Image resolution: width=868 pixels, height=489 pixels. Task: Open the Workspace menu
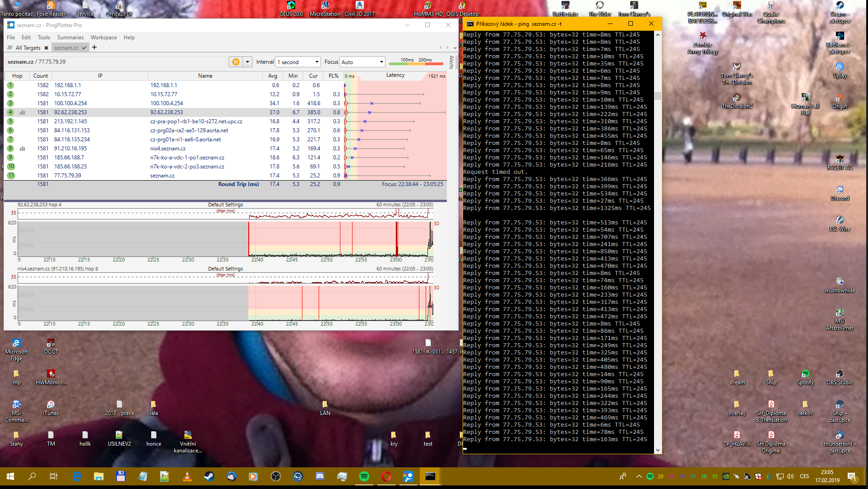pyautogui.click(x=103, y=37)
